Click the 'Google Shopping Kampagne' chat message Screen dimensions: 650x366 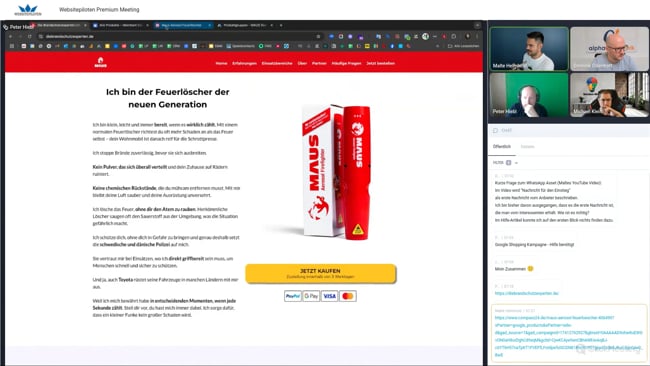click(x=534, y=245)
